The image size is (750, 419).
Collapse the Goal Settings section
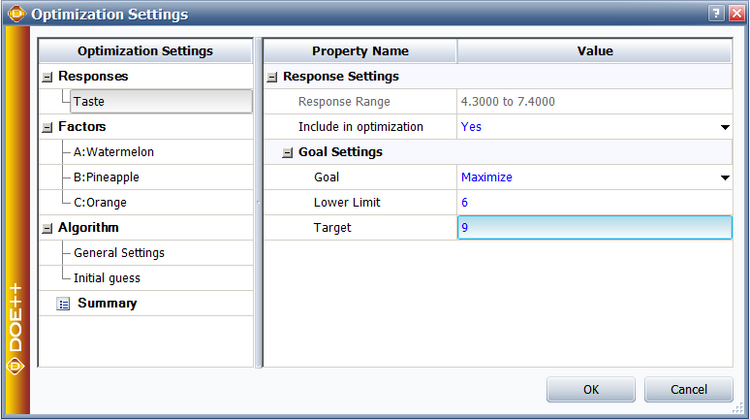tap(288, 152)
